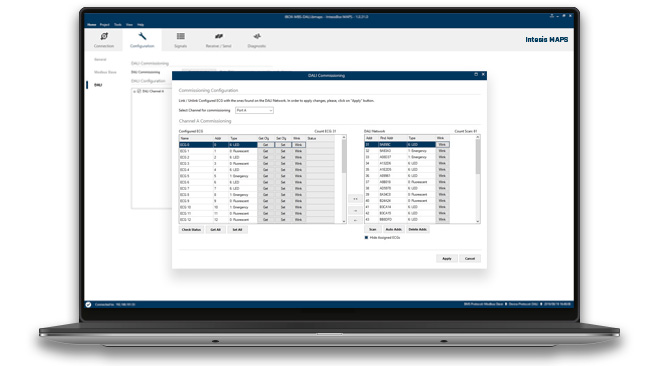Click the double-arrow link-all button
This screenshot has height=366, width=658.
355,199
